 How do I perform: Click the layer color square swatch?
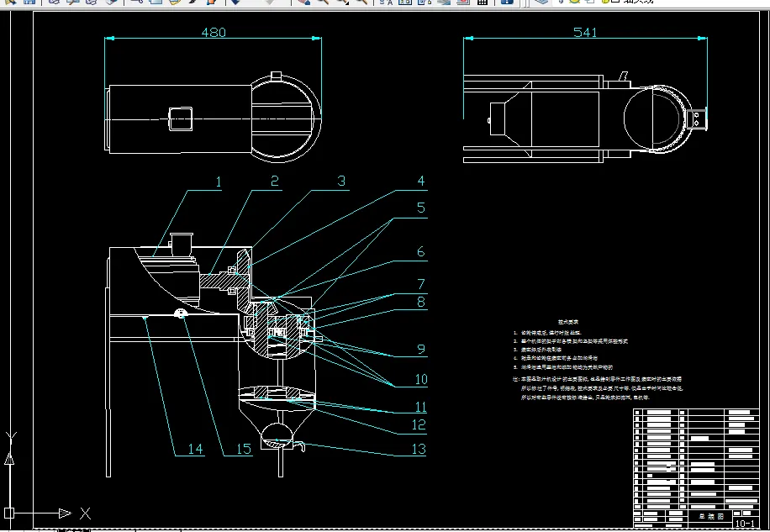click(614, 3)
